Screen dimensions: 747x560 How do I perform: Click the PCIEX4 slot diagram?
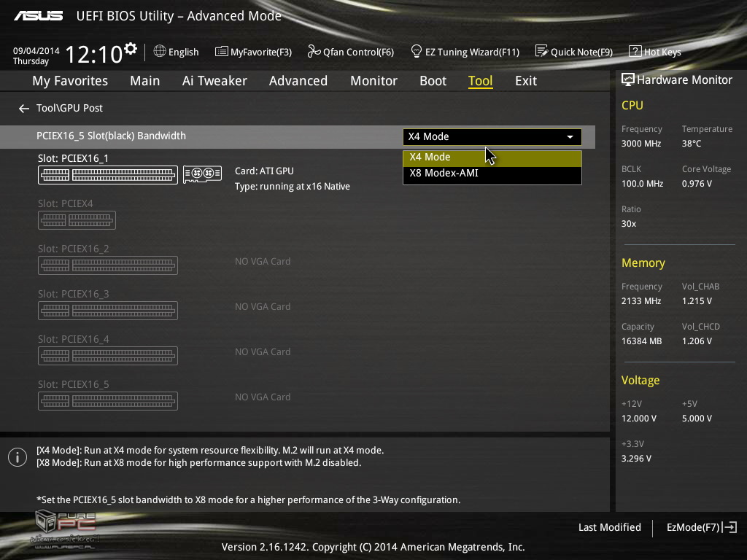coord(77,220)
